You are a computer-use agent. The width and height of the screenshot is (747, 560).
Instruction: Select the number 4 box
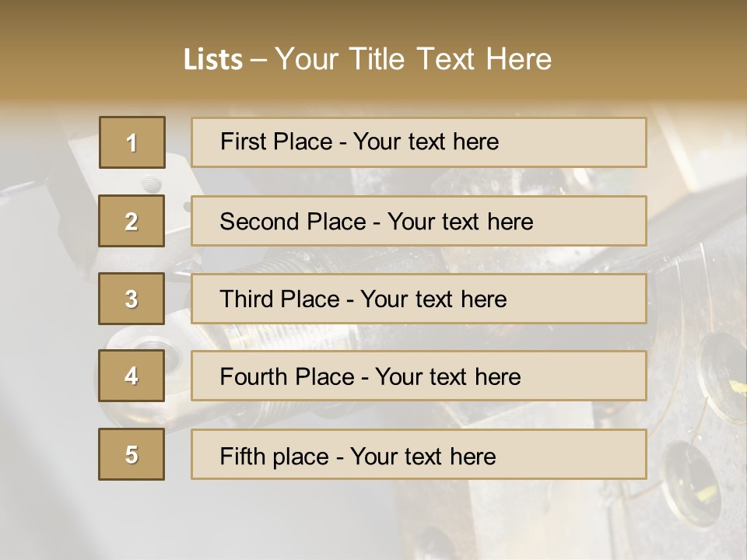tap(132, 376)
